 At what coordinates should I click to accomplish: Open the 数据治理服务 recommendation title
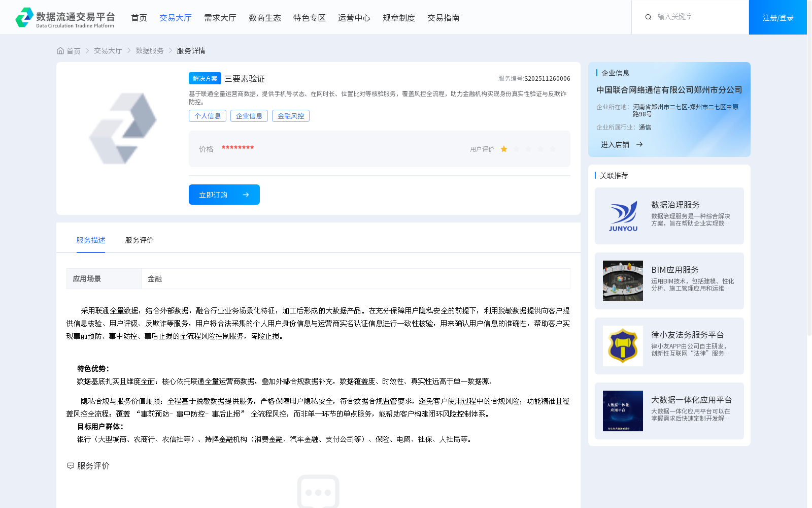tap(675, 205)
